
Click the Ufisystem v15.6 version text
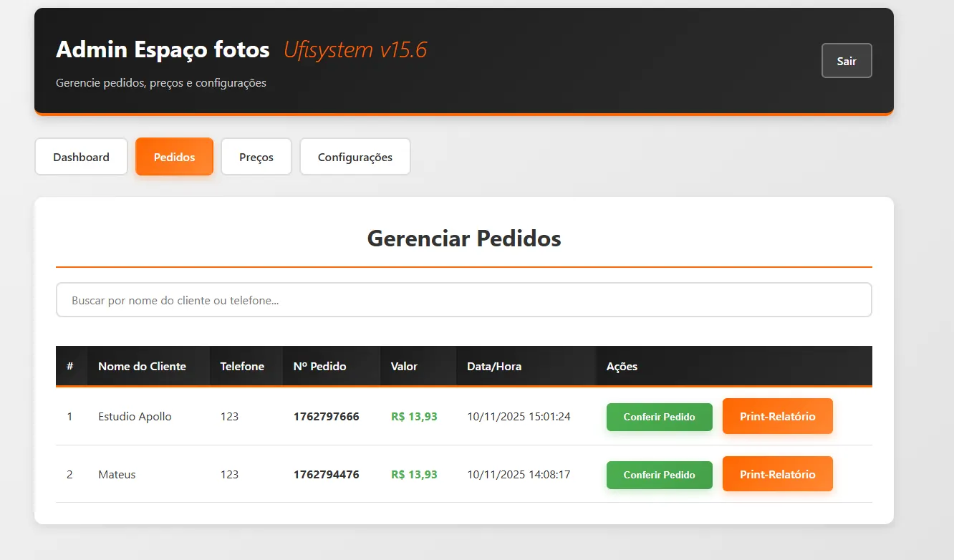pyautogui.click(x=355, y=50)
